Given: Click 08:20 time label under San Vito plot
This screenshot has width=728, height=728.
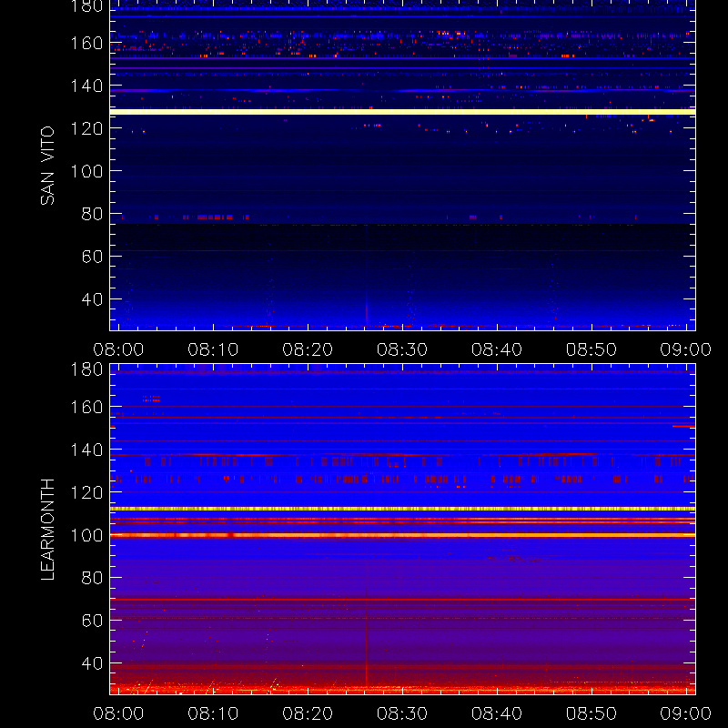Looking at the screenshot, I should pyautogui.click(x=308, y=349).
